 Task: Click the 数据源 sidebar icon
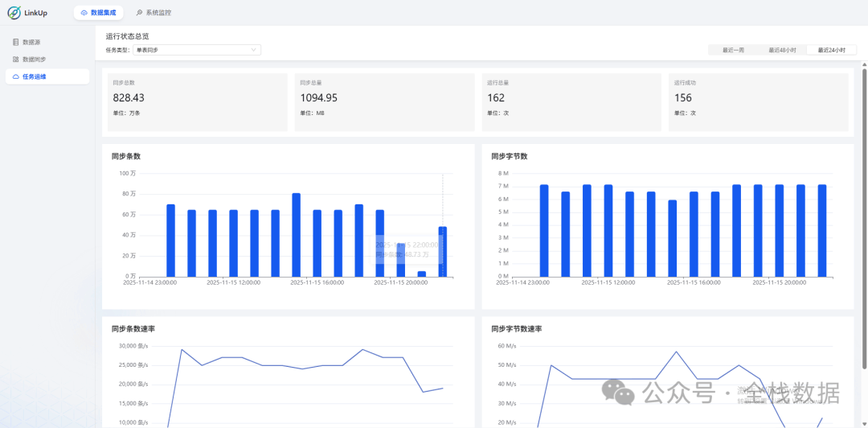coord(16,41)
